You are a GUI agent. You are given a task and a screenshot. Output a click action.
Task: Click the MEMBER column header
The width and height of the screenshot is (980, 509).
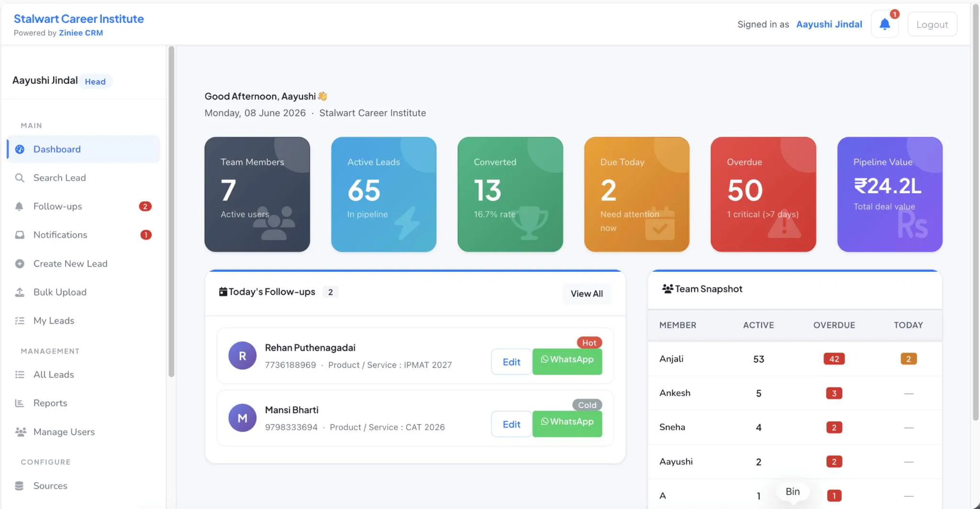coord(678,325)
